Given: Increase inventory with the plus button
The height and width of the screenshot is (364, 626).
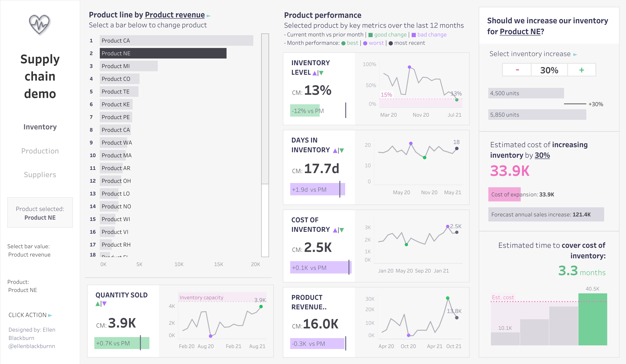Looking at the screenshot, I should (x=581, y=70).
